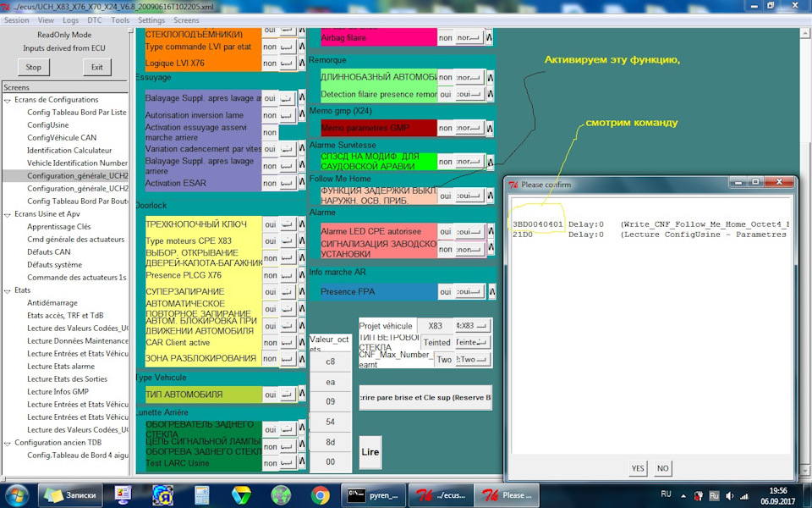
Task: Collapse Configuration ancien TDB node
Action: pyautogui.click(x=8, y=443)
